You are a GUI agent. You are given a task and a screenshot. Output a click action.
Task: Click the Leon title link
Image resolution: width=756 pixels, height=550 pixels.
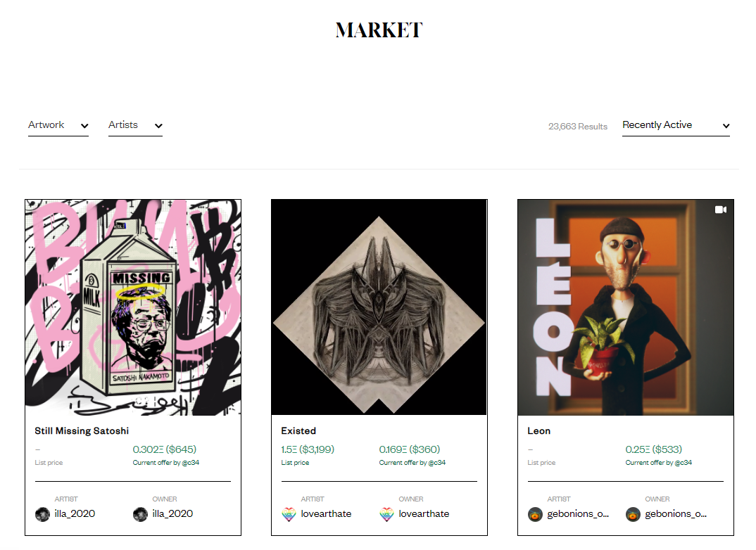pyautogui.click(x=539, y=430)
